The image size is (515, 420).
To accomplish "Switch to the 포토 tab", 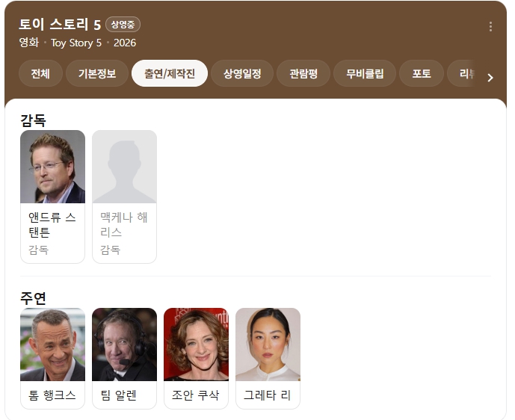I will [x=422, y=73].
